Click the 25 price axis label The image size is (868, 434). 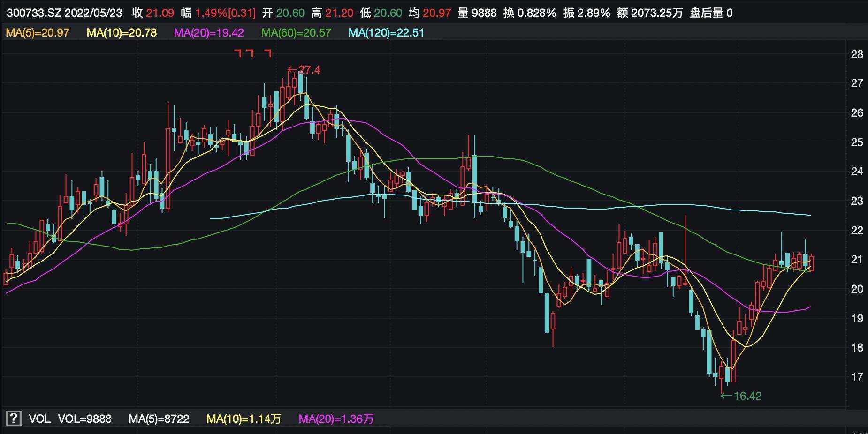[857, 142]
